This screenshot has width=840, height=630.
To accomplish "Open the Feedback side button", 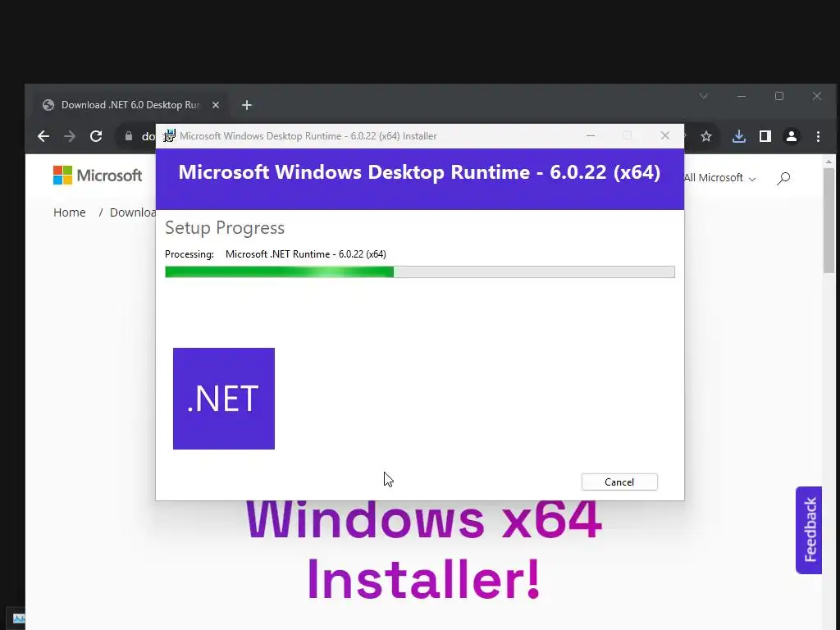I will click(x=809, y=530).
